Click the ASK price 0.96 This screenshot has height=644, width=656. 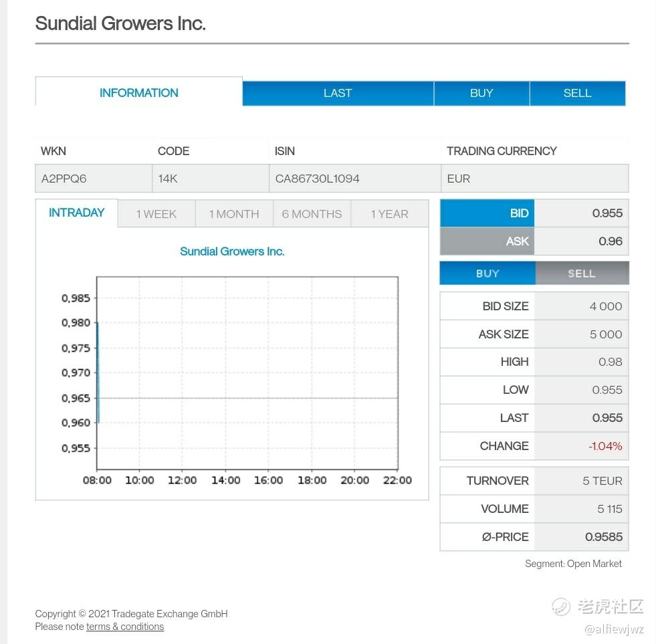611,241
